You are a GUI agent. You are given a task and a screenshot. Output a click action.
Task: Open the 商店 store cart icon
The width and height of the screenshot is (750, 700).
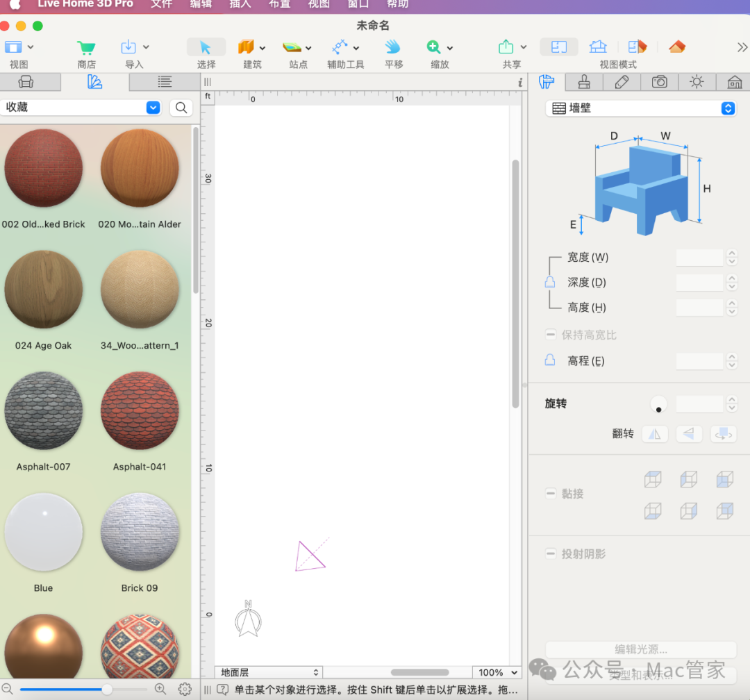pyautogui.click(x=86, y=47)
